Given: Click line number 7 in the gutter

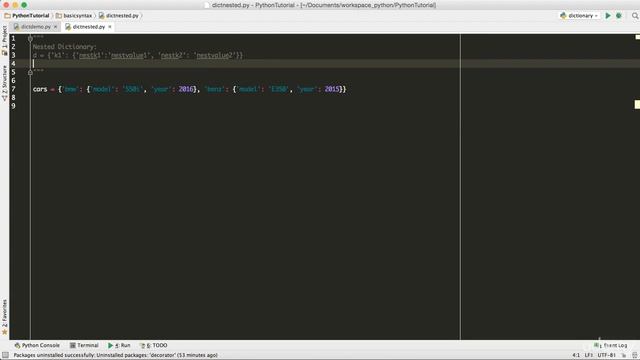Looking at the screenshot, I should point(13,89).
